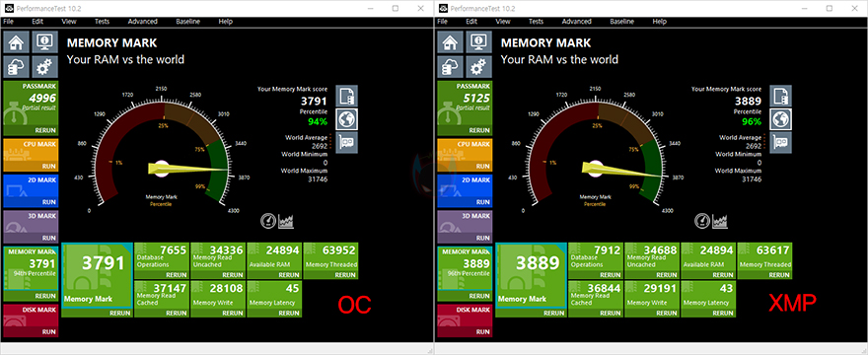
Task: Run CPU Mark test in right window
Action: pos(482,167)
